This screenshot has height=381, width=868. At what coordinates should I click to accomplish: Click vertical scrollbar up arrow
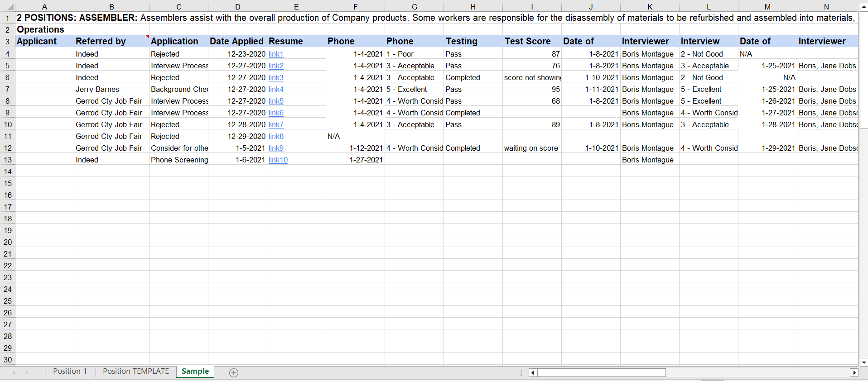click(x=863, y=7)
